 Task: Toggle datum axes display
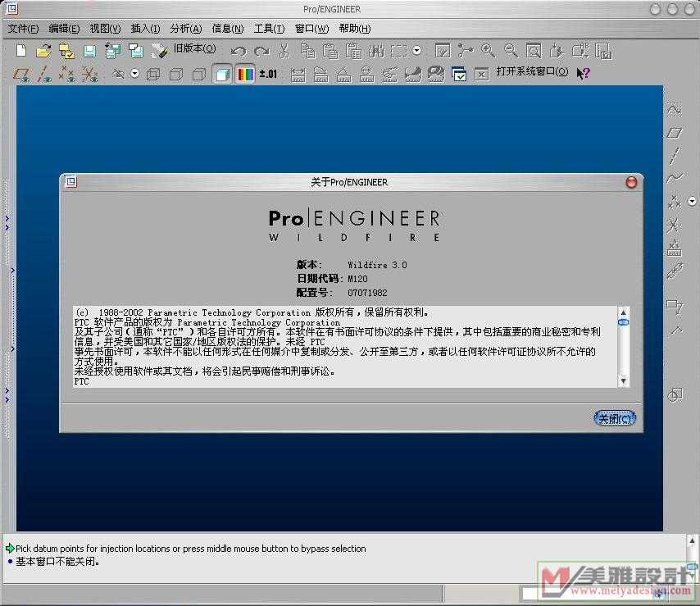coord(43,74)
